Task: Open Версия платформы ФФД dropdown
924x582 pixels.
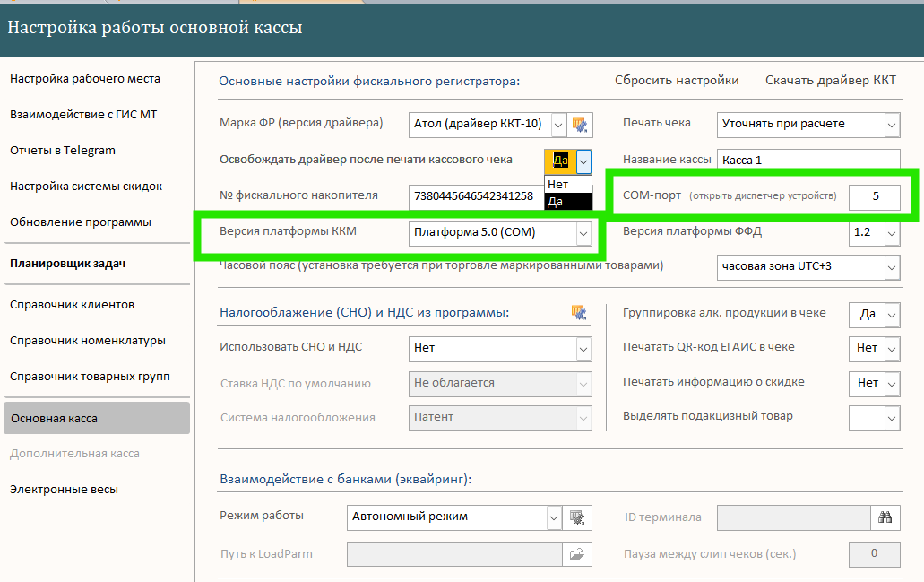Action: 892,233
